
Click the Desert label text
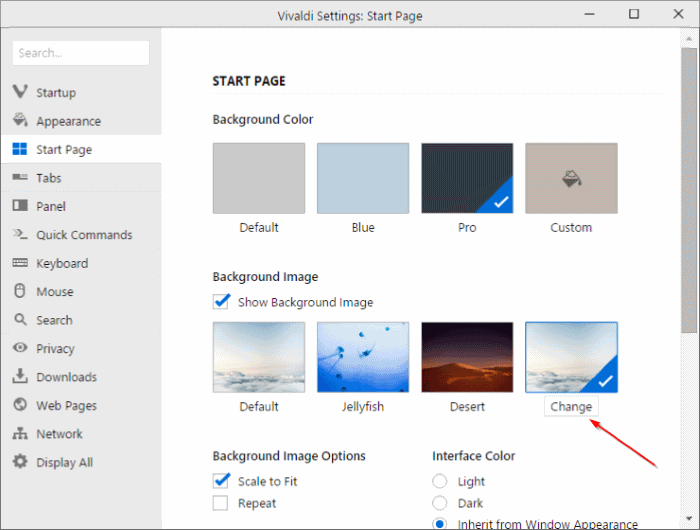click(x=467, y=407)
